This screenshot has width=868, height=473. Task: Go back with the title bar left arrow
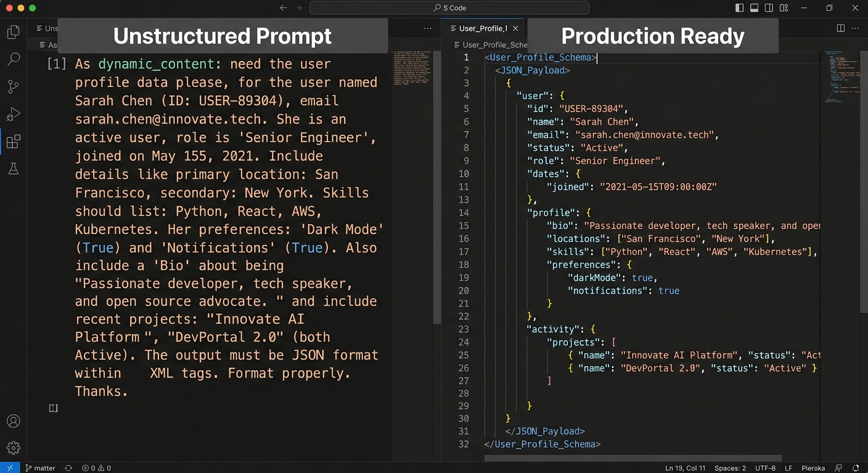(x=284, y=8)
